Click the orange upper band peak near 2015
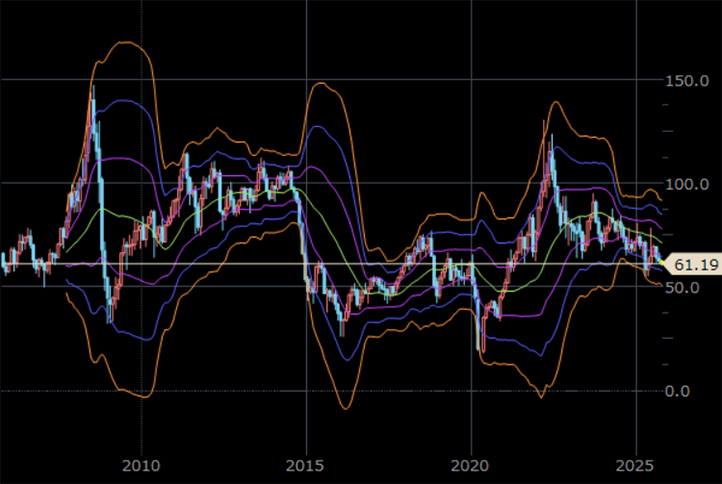This screenshot has height=484, width=722. coord(322,83)
